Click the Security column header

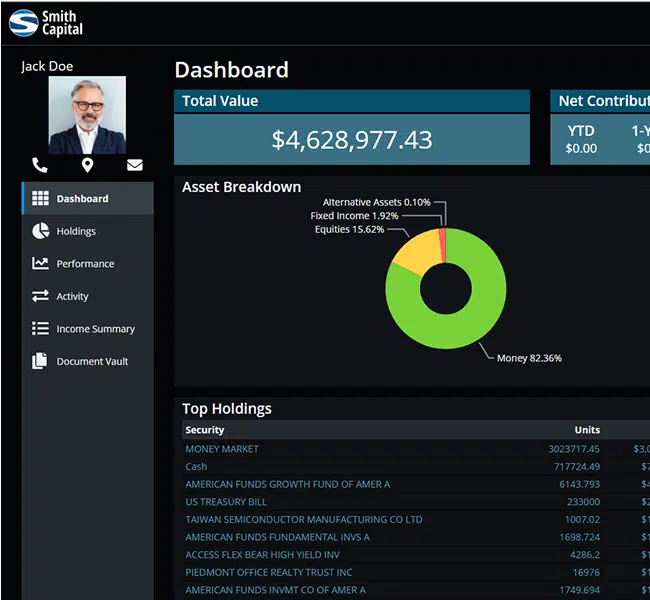(x=205, y=430)
